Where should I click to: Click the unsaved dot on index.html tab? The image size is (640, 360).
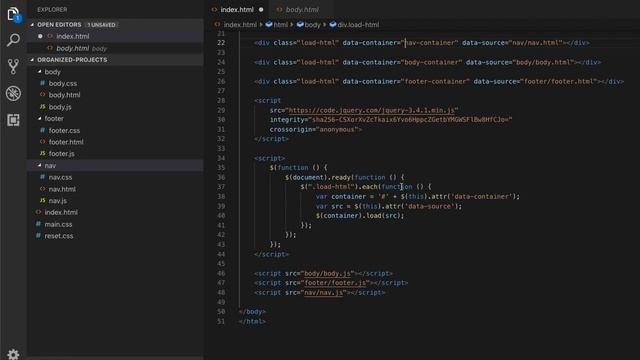pos(261,10)
